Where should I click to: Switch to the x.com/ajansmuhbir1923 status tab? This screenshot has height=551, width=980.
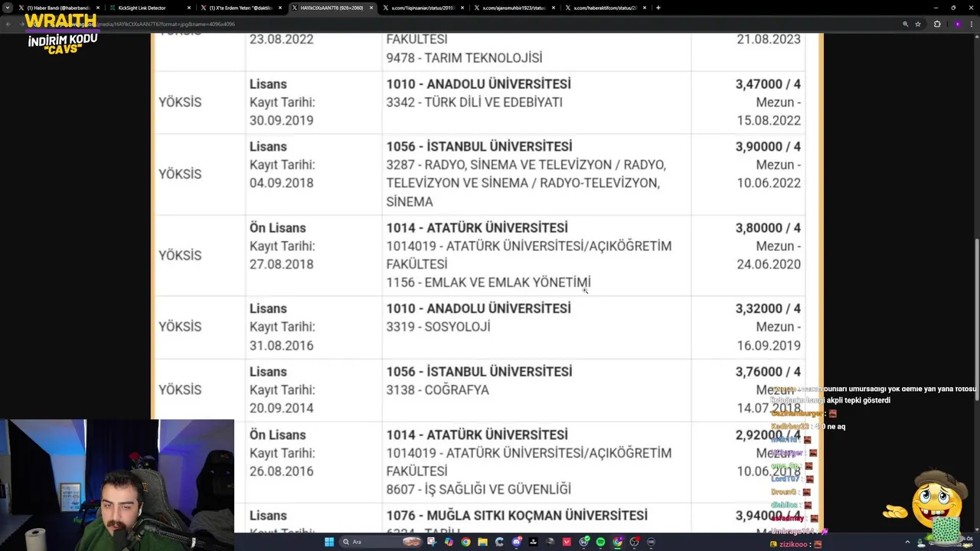(x=514, y=8)
